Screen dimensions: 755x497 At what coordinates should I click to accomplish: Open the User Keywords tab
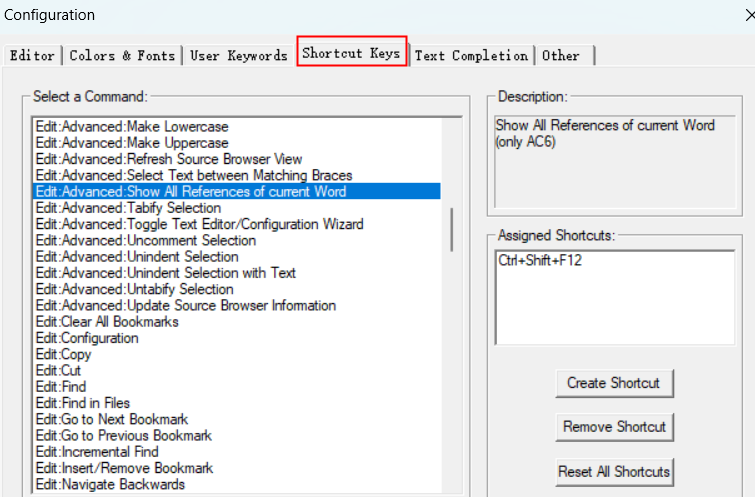click(x=238, y=56)
